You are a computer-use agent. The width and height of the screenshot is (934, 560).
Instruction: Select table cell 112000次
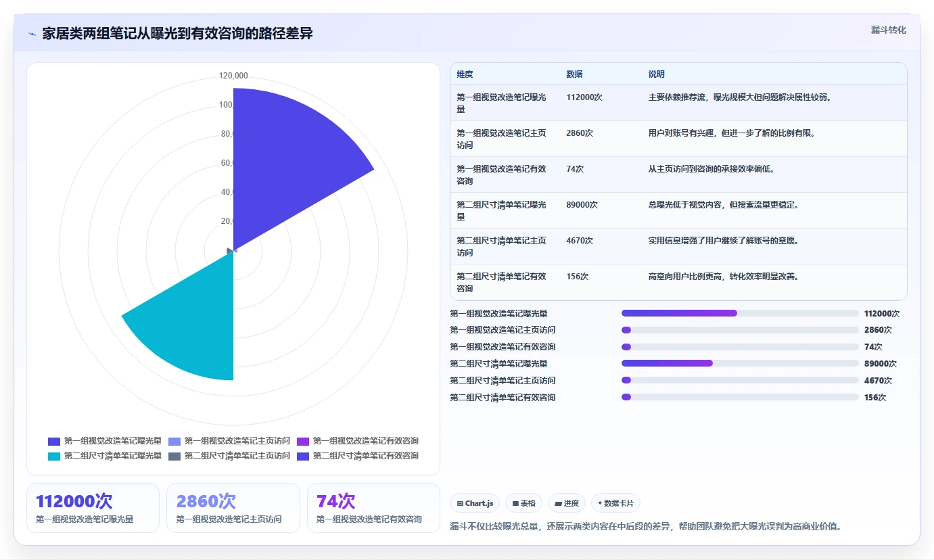[584, 97]
